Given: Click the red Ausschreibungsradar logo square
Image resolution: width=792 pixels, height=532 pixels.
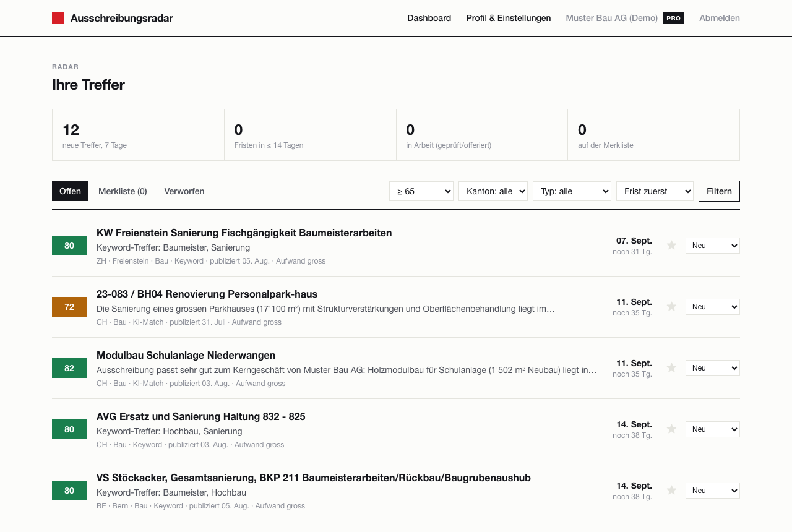Looking at the screenshot, I should tap(58, 18).
